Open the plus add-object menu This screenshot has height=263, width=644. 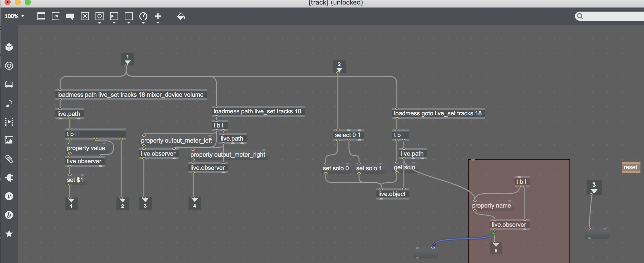(x=158, y=16)
